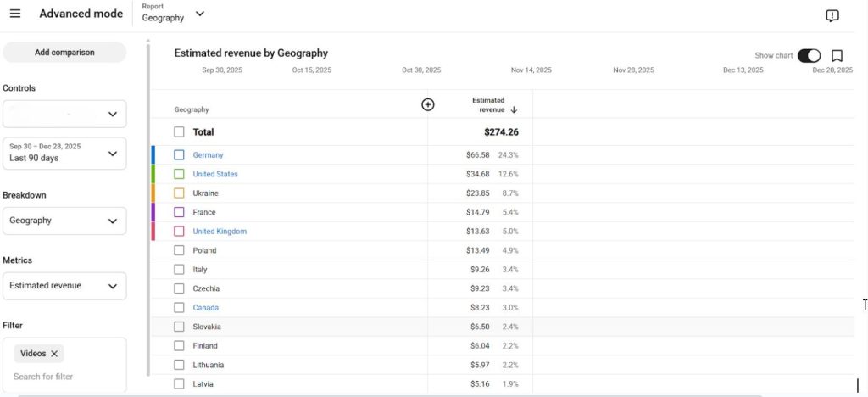Add a metric column with plus icon

[x=428, y=104]
